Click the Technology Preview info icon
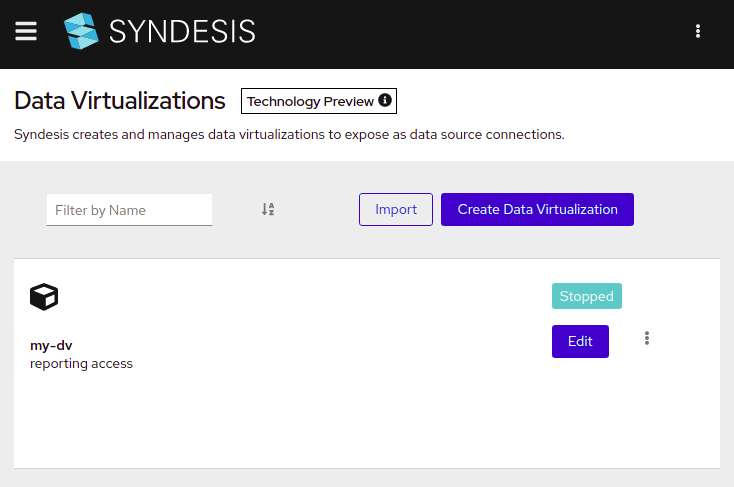 pyautogui.click(x=385, y=100)
